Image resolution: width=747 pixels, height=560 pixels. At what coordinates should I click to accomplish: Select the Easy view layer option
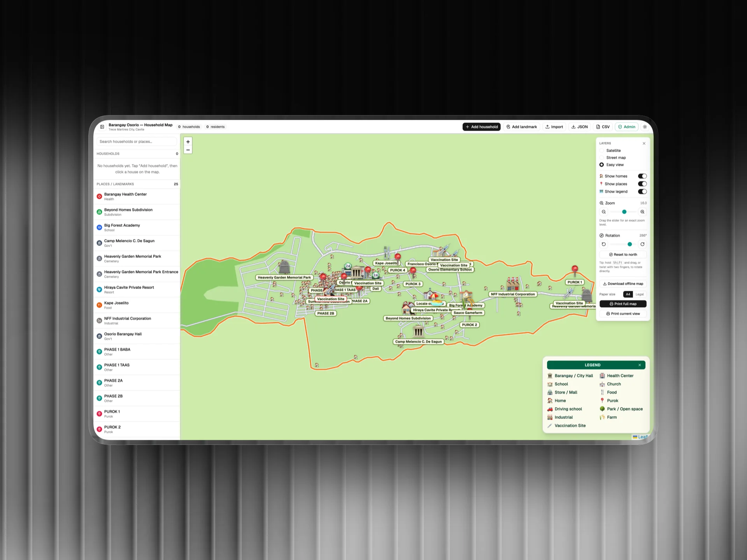[612, 165]
